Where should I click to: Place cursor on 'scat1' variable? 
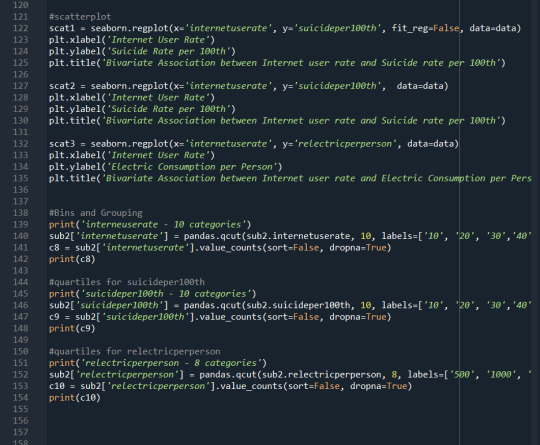pyautogui.click(x=62, y=28)
